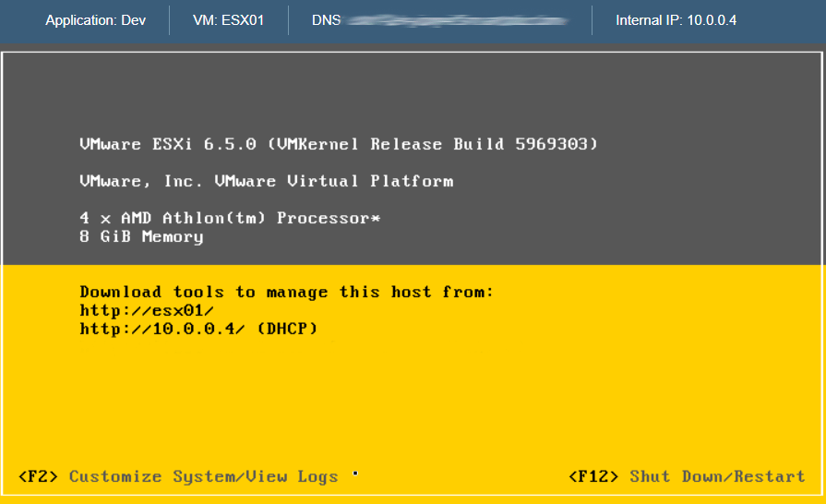Click the 8 GiB Memory line
The height and width of the screenshot is (504, 826).
141,237
